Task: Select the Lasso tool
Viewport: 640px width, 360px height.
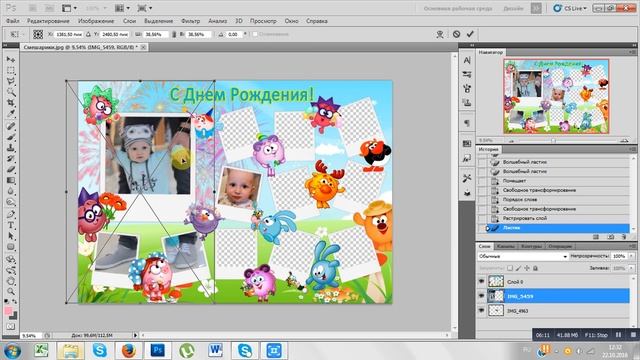Action: click(x=11, y=81)
